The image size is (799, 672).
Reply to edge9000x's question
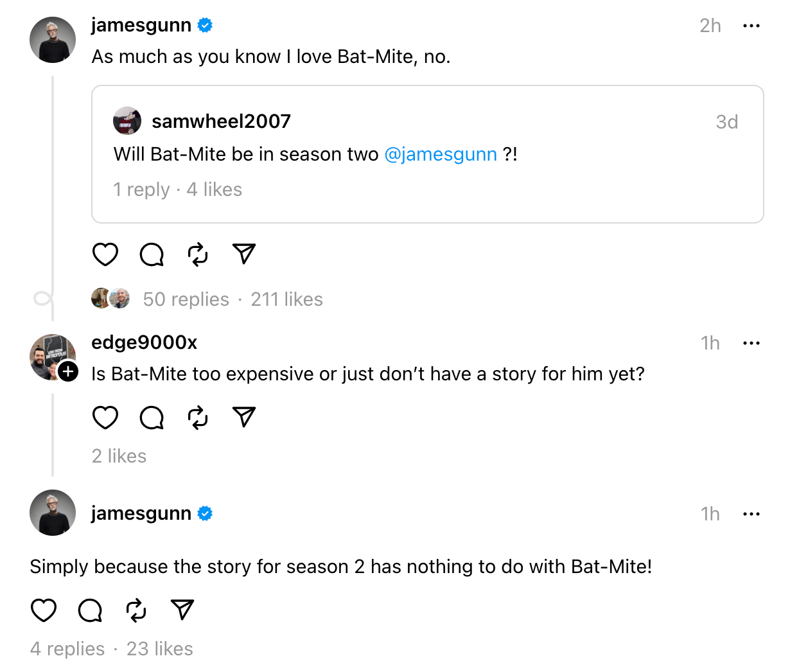pos(151,418)
